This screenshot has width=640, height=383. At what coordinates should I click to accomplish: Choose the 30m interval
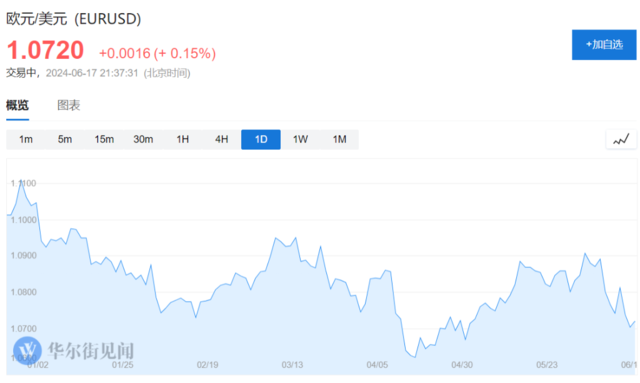pyautogui.click(x=143, y=140)
